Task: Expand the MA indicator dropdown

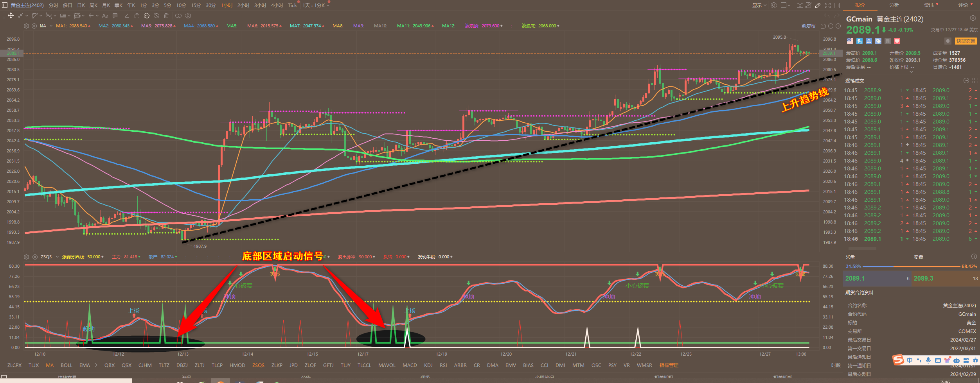Action: (51, 26)
